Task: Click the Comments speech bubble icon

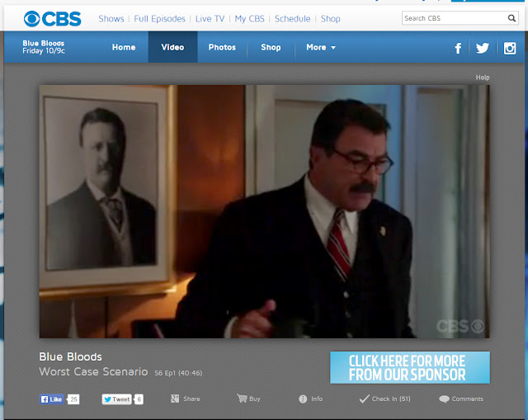Action: point(444,399)
